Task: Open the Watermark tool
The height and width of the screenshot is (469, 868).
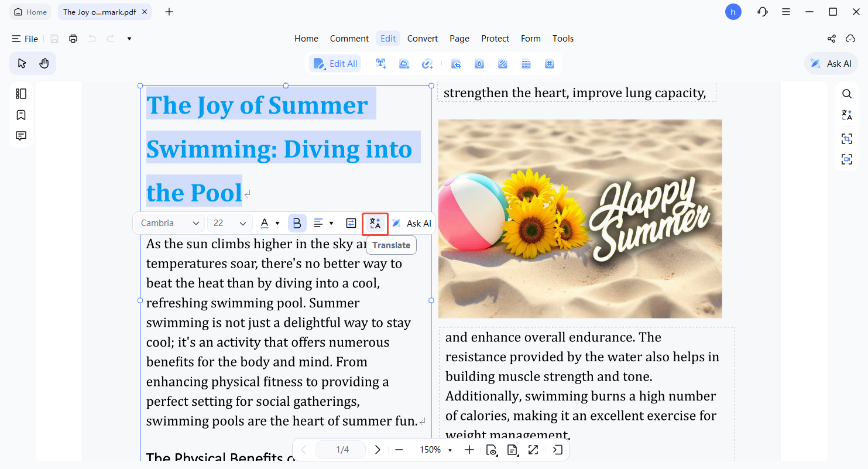Action: (x=479, y=64)
